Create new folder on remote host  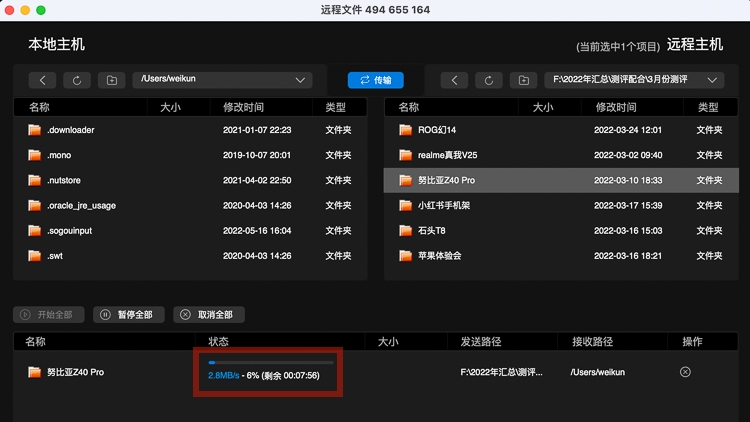[x=524, y=80]
